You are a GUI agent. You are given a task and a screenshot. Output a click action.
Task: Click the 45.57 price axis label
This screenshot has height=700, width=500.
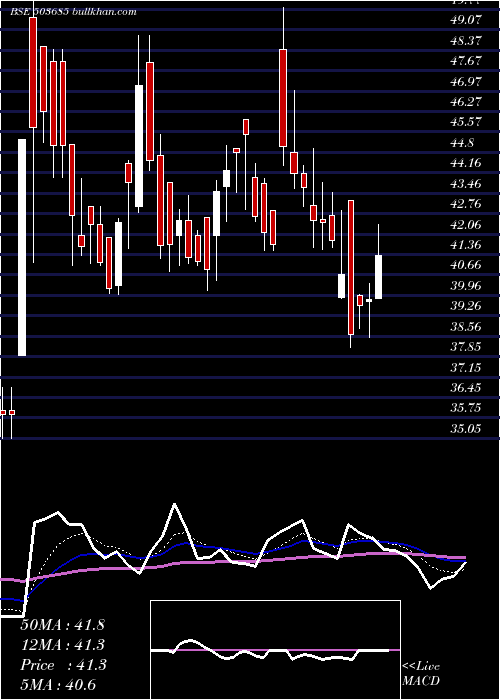(467, 122)
